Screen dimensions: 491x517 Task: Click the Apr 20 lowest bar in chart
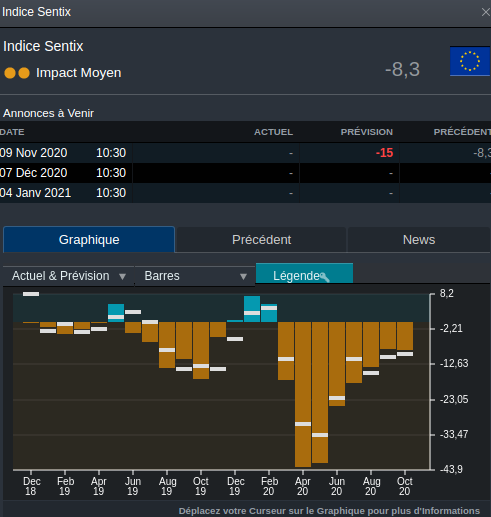coord(303,394)
